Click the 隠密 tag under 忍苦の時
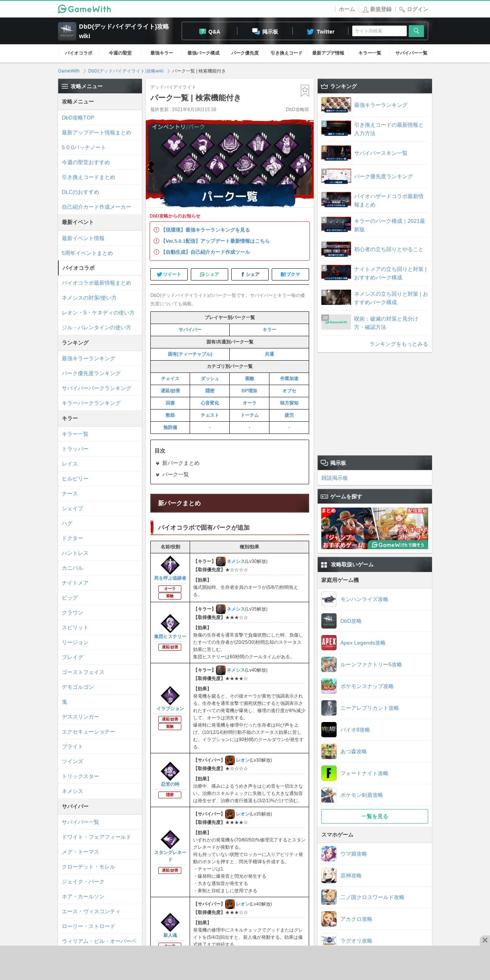Viewport: 490px width, 980px height. pos(170,795)
